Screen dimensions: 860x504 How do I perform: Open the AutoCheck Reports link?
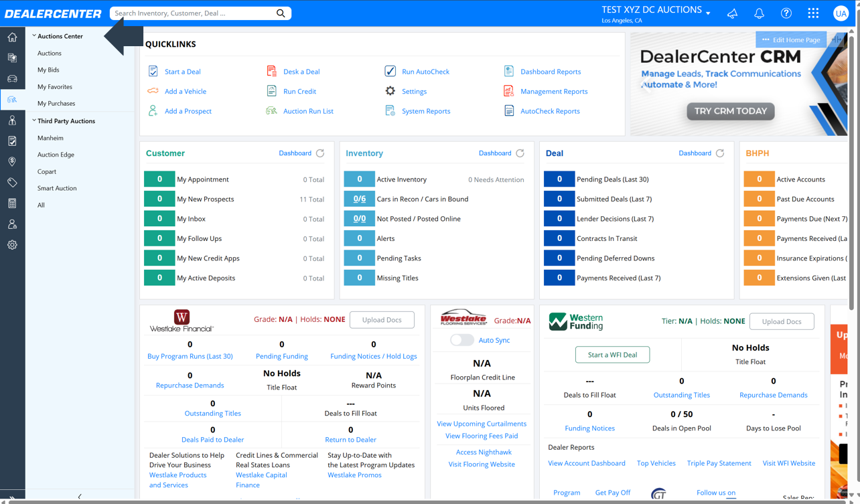click(x=550, y=111)
